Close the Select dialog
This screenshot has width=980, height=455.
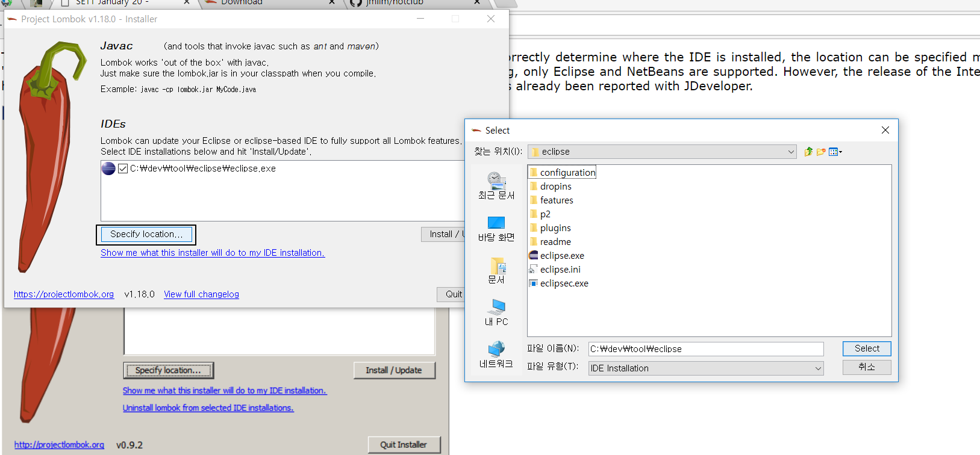885,130
